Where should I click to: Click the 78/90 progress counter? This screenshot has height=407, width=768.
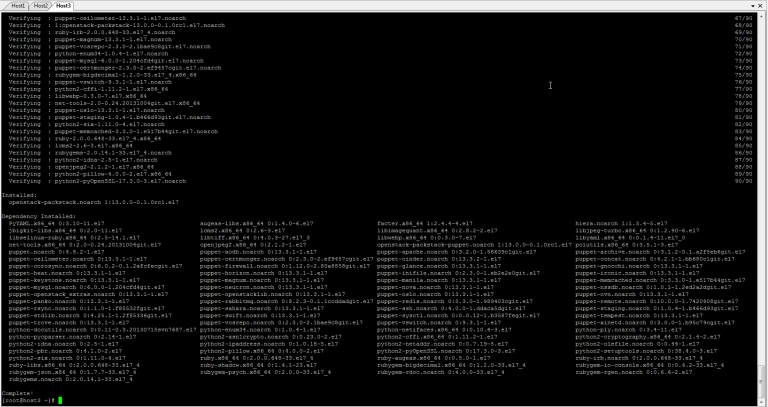[x=744, y=96]
